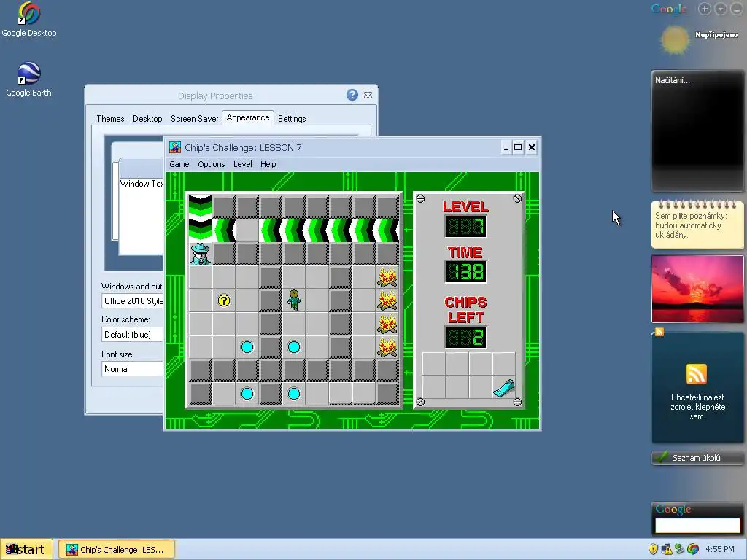Image resolution: width=747 pixels, height=560 pixels.
Task: Open the Office 2010 Style dropdown
Action: point(133,301)
